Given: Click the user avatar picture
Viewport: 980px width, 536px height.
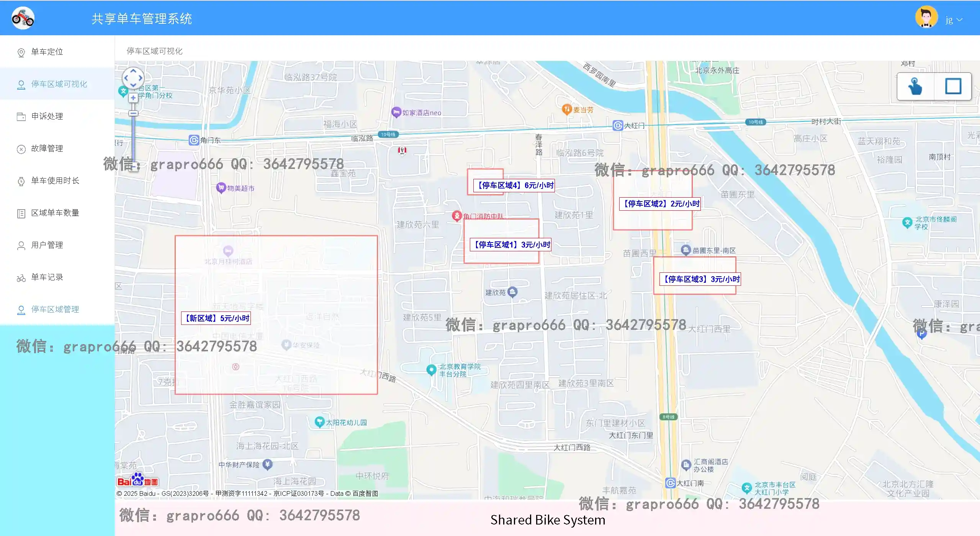Looking at the screenshot, I should point(926,18).
